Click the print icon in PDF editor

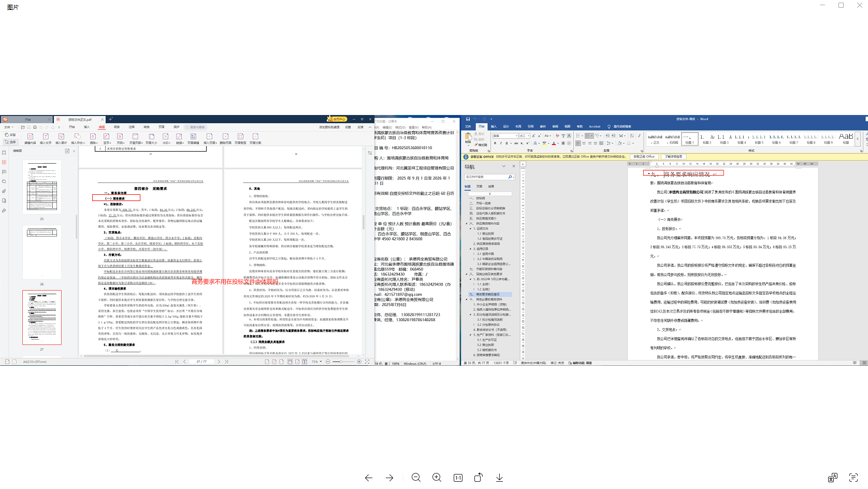(x=35, y=127)
